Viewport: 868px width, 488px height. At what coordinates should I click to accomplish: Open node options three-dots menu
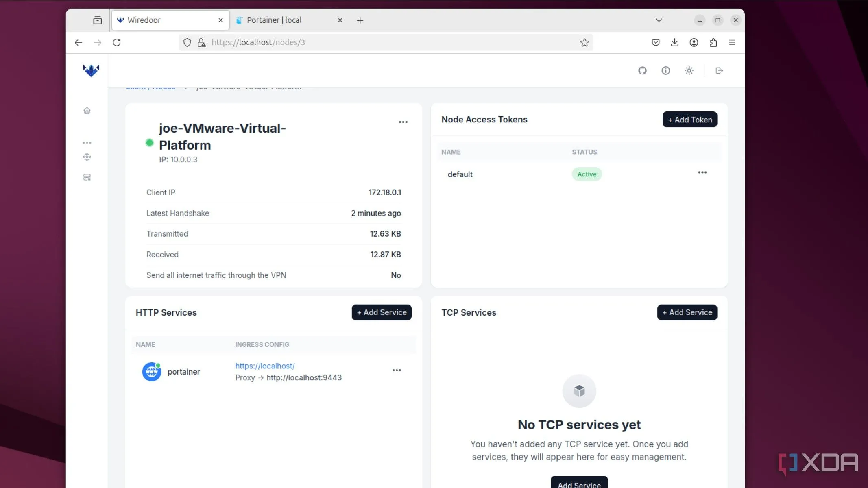(x=403, y=122)
